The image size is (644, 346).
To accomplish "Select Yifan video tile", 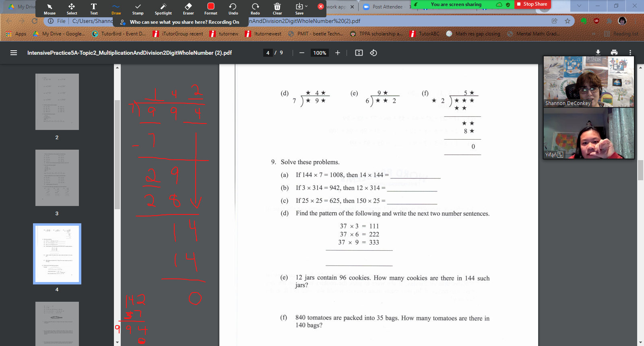I will pos(589,133).
